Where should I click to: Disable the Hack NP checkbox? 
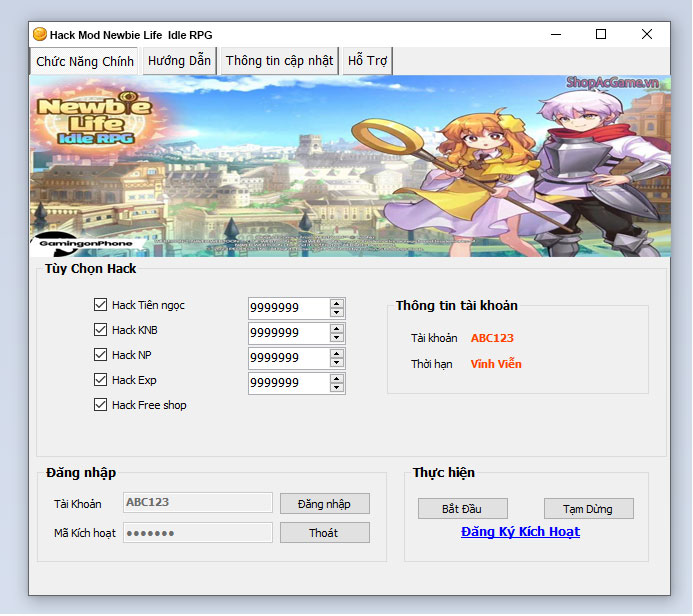point(100,355)
